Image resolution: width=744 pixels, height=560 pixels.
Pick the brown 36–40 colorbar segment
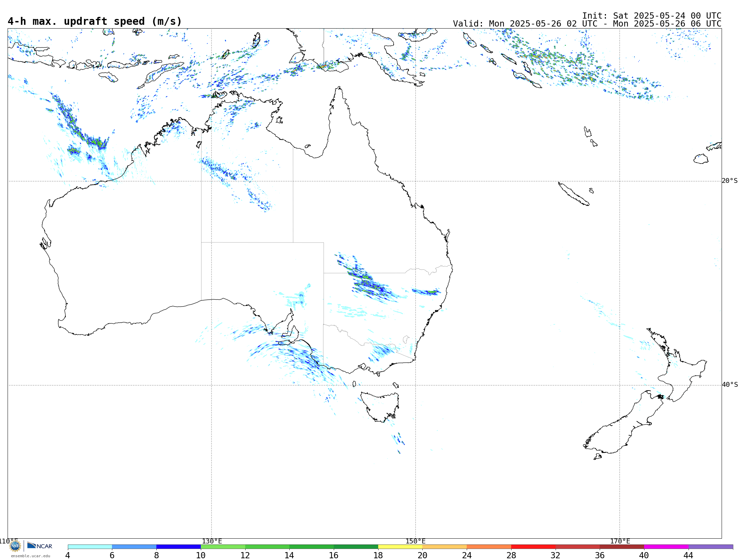coord(622,547)
